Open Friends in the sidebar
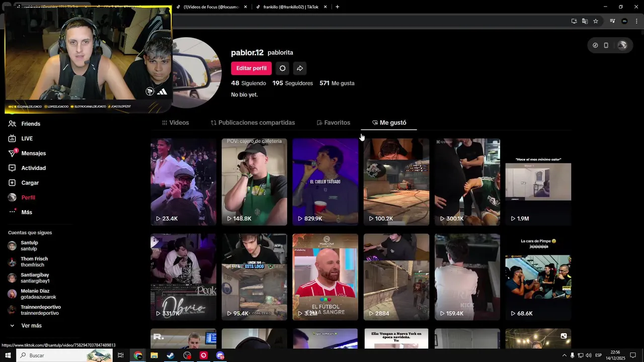The width and height of the screenshot is (644, 362). click(31, 124)
